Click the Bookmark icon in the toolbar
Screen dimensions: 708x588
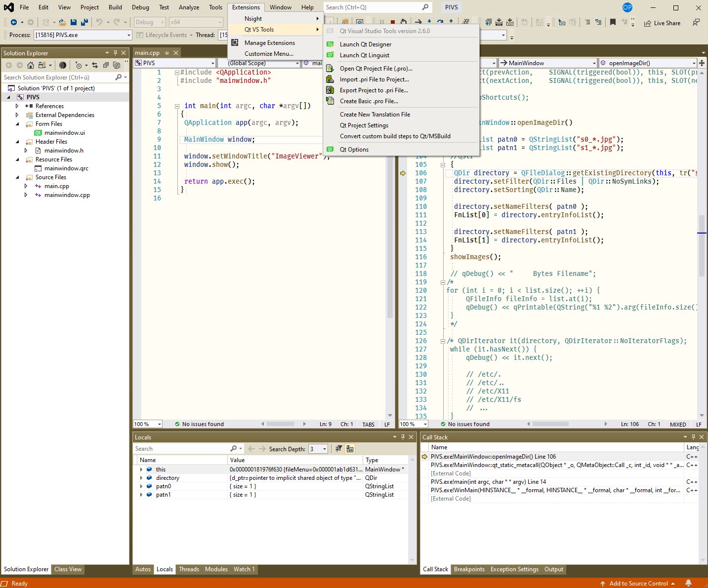click(613, 22)
